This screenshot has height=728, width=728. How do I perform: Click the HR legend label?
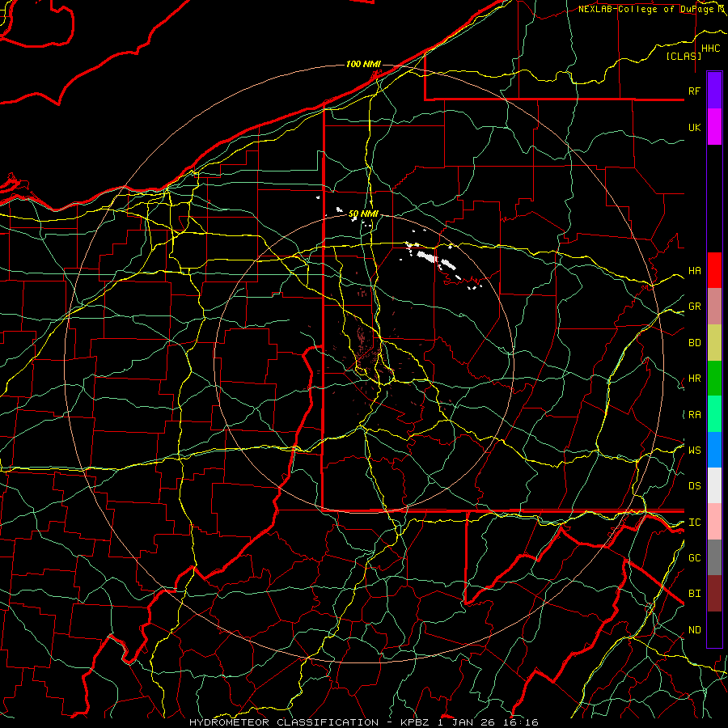coord(694,379)
